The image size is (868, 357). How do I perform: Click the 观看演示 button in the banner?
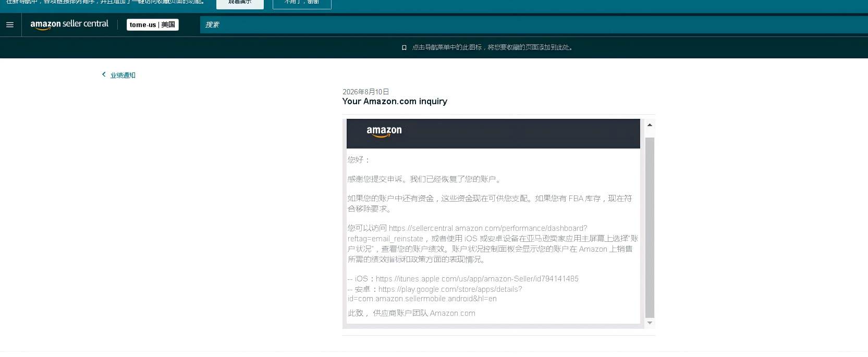coord(240,3)
